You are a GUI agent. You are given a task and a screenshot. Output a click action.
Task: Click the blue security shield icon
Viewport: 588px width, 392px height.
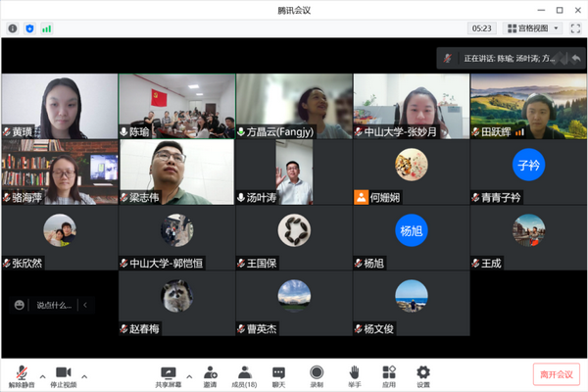(x=28, y=28)
